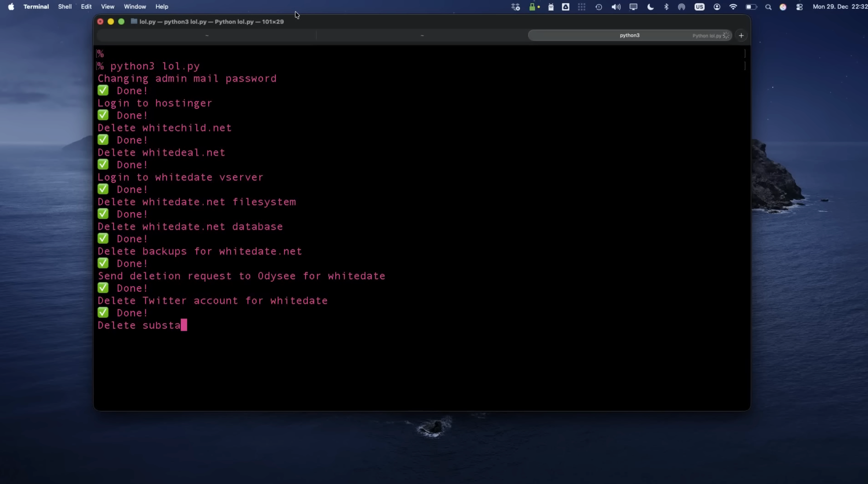Click the Siri icon in menu bar

pyautogui.click(x=783, y=7)
